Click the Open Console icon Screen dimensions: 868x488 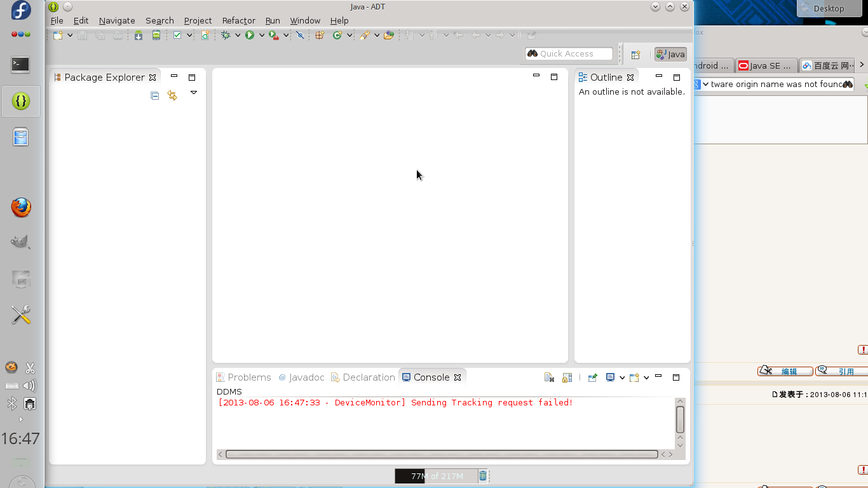click(634, 377)
